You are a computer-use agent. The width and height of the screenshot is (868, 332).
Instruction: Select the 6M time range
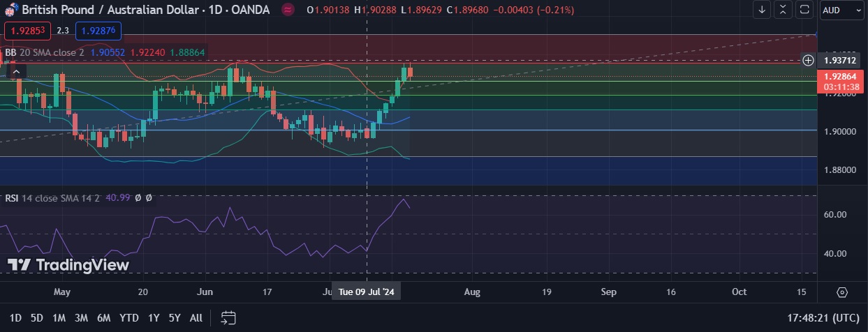(104, 318)
